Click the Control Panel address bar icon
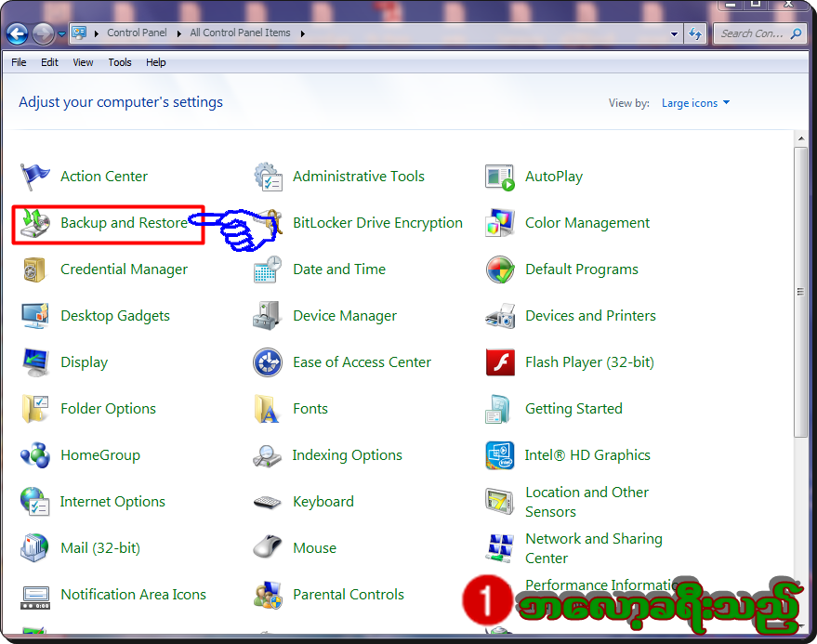The width and height of the screenshot is (817, 644). click(79, 33)
